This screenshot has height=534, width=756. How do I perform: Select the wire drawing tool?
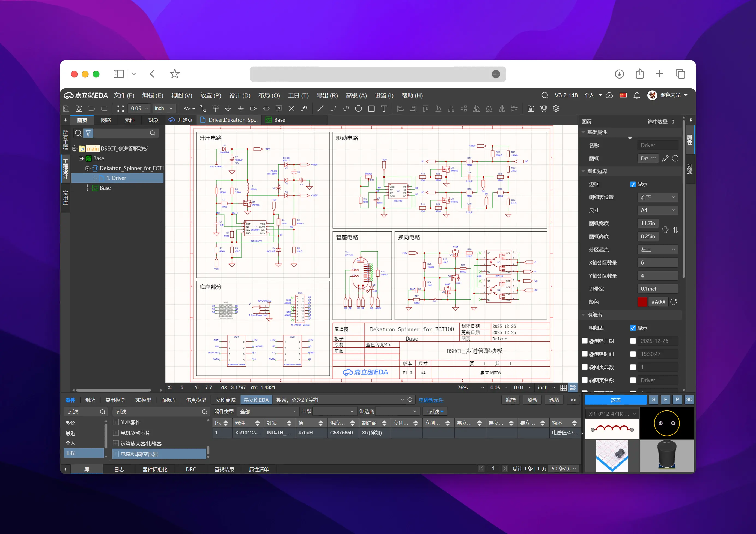[x=203, y=109]
